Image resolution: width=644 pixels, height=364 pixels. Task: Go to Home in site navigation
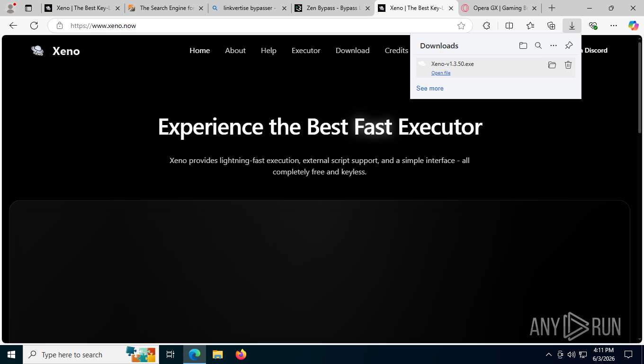200,50
